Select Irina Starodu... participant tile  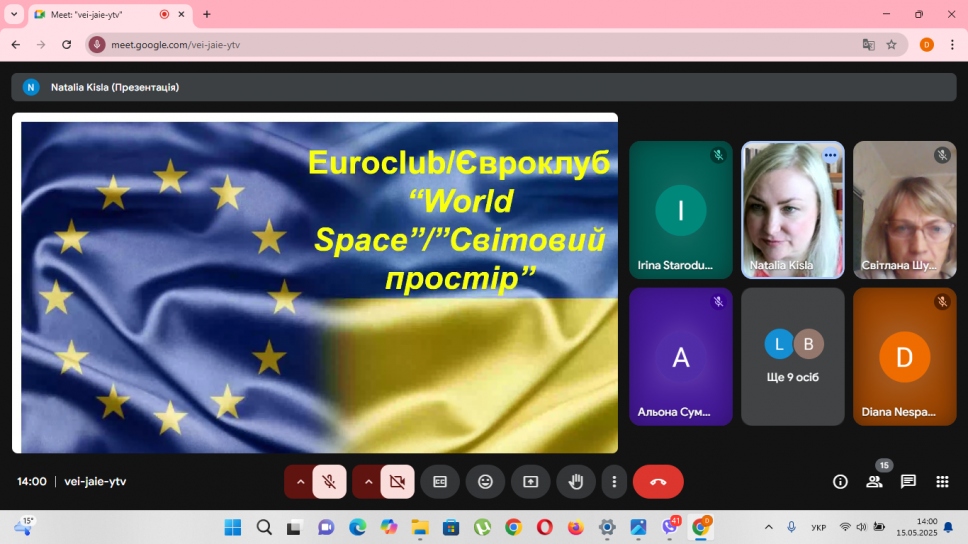[x=681, y=210]
